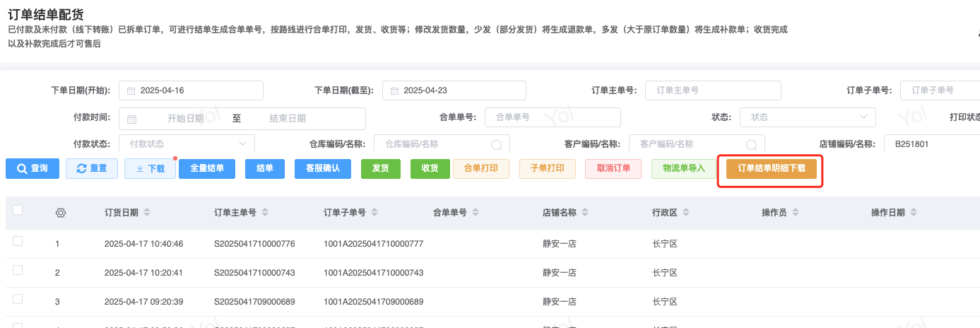Click the search icon in 仓库编码/名称 field
The image size is (980, 328).
tap(497, 144)
